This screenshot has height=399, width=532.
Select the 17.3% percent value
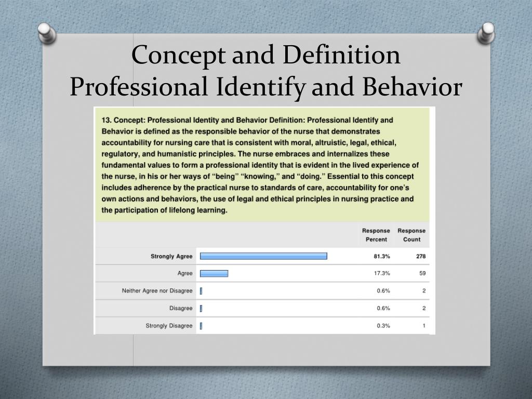[382, 273]
